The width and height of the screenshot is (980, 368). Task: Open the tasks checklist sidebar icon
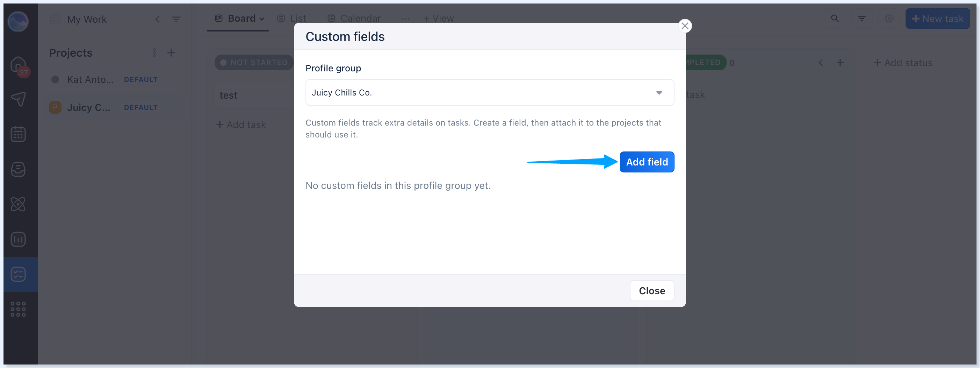(x=18, y=274)
